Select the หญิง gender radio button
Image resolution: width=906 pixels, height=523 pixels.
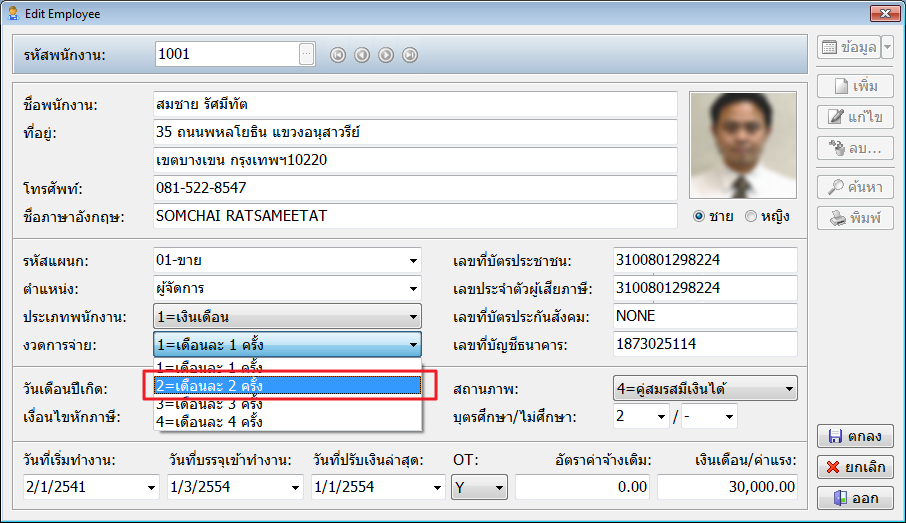pyautogui.click(x=751, y=216)
